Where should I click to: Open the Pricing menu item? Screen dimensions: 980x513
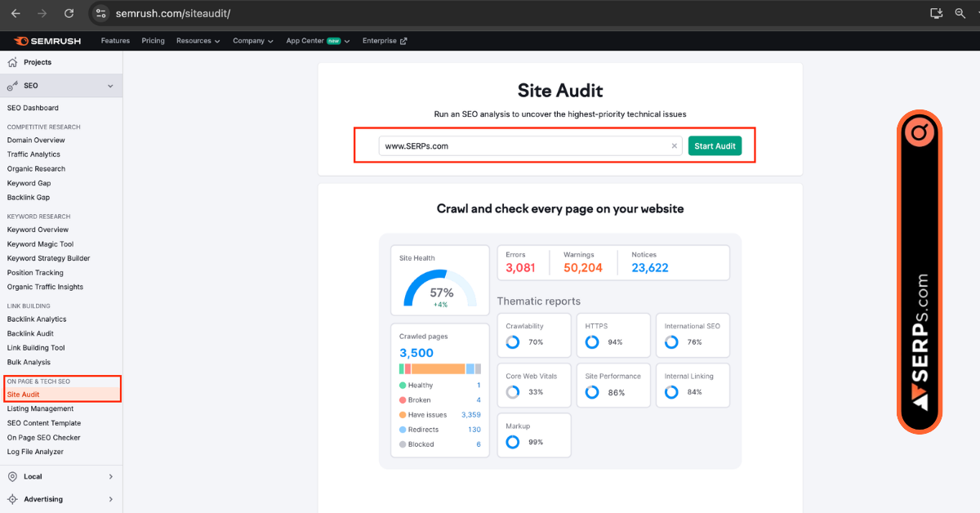click(153, 40)
